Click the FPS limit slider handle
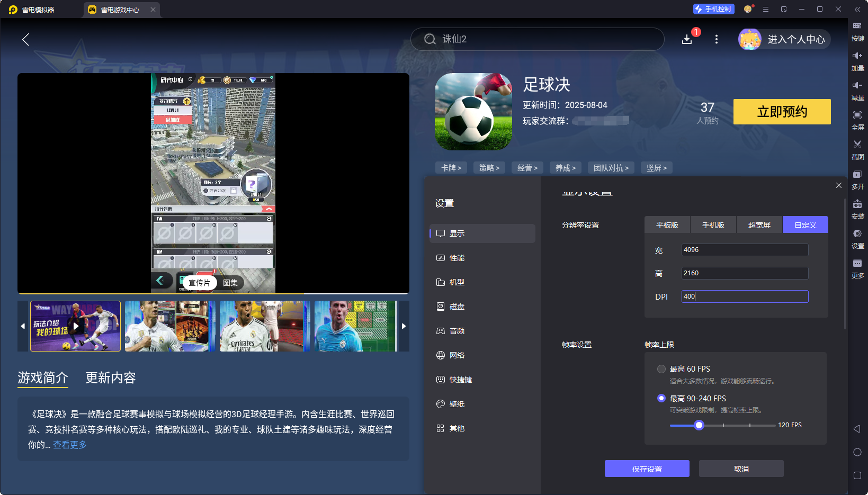 [699, 425]
